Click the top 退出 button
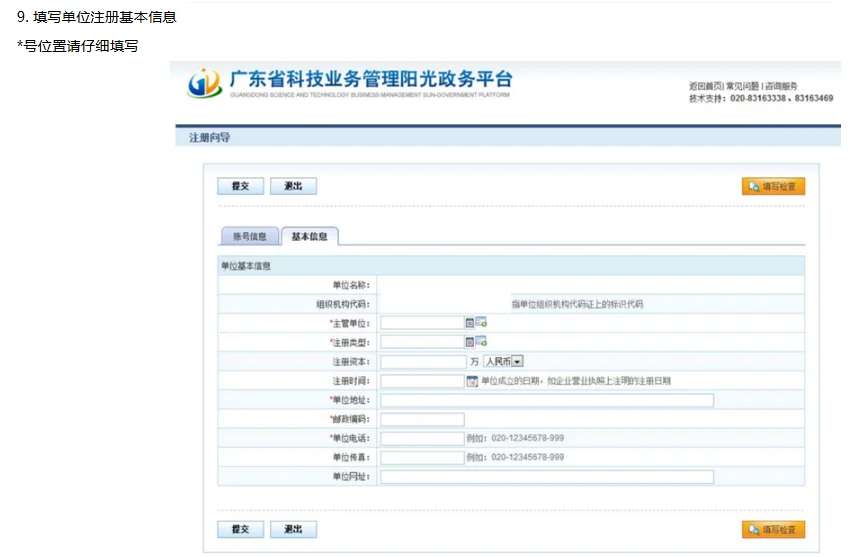 click(293, 186)
